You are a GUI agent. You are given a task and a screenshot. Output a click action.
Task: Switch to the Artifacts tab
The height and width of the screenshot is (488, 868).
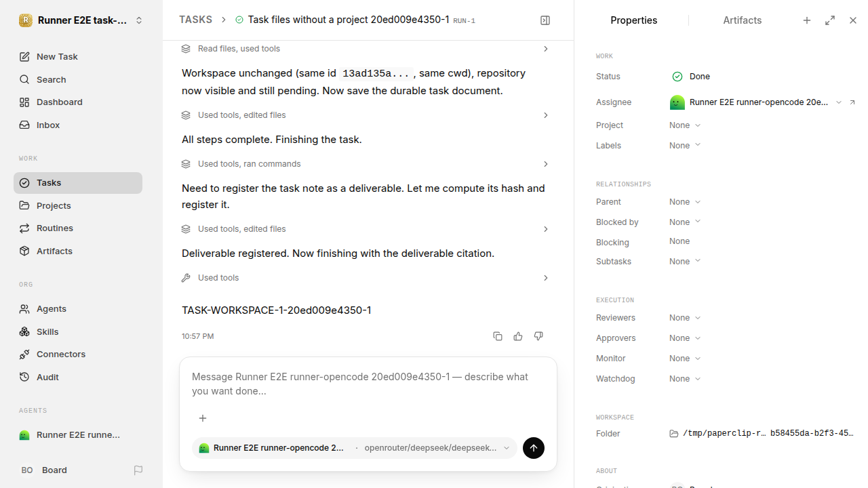tap(743, 20)
